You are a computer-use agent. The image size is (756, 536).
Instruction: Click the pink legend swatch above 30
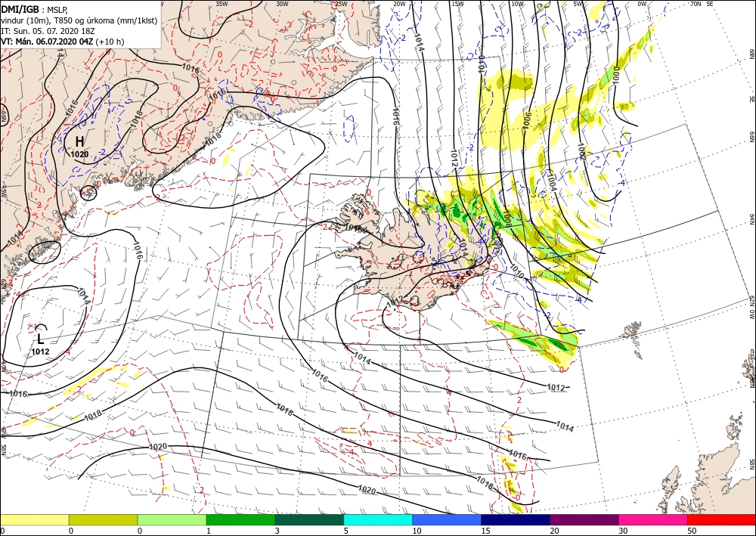click(653, 519)
